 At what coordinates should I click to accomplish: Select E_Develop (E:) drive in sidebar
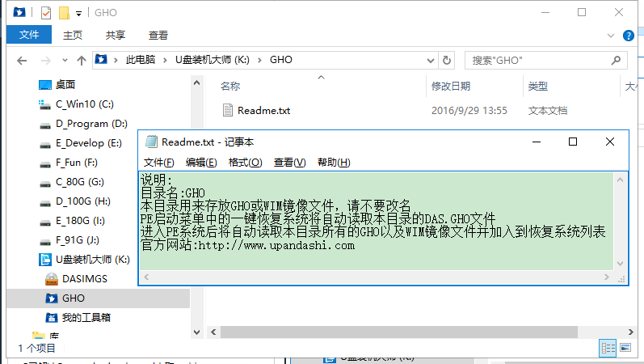coord(89,142)
